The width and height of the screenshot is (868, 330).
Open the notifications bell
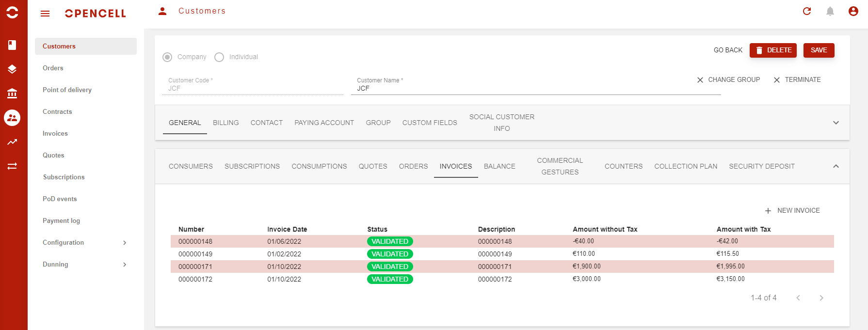[830, 11]
